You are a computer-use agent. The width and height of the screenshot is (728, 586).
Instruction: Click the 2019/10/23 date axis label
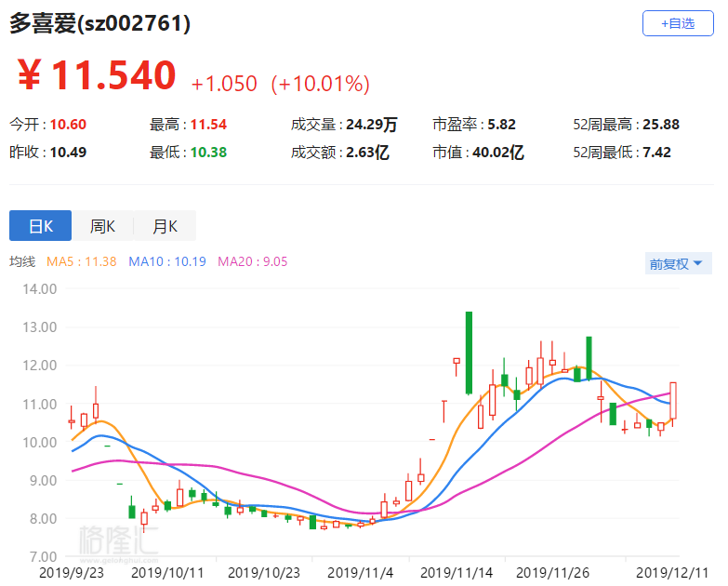[264, 573]
